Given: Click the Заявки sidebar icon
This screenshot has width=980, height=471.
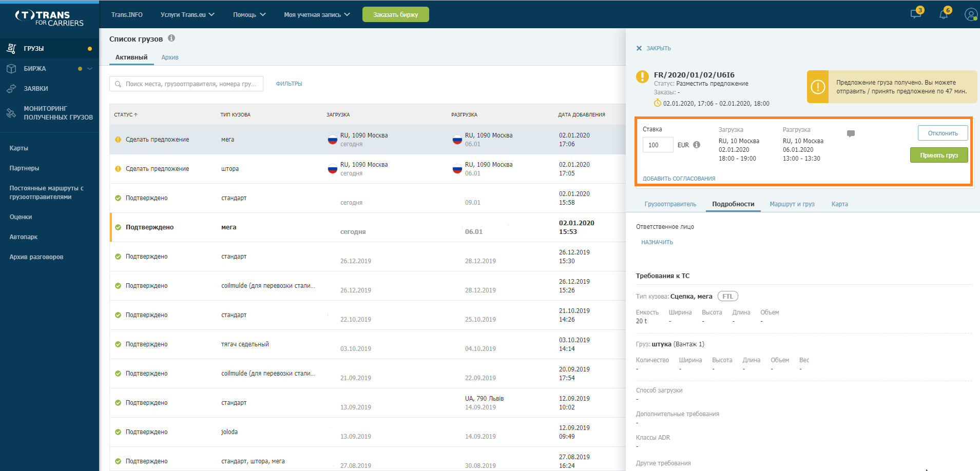Looking at the screenshot, I should click(11, 88).
